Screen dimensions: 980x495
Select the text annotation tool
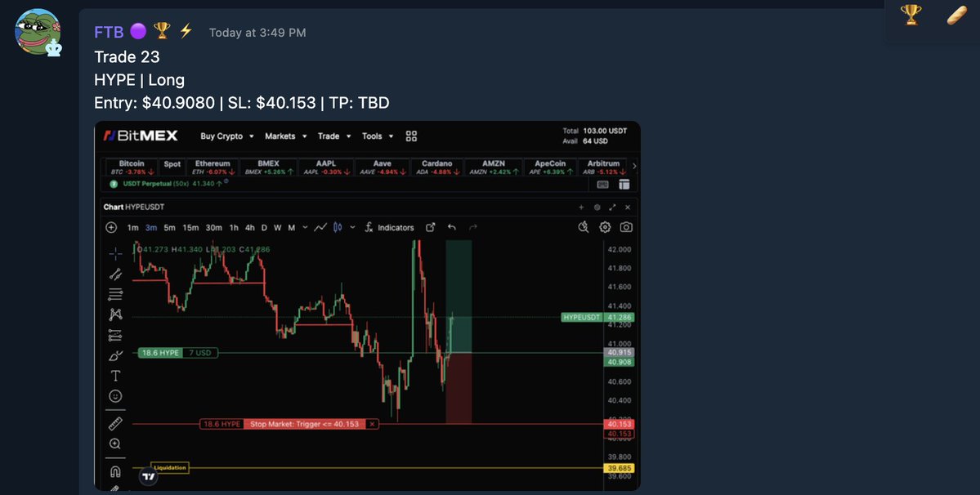[x=115, y=376]
